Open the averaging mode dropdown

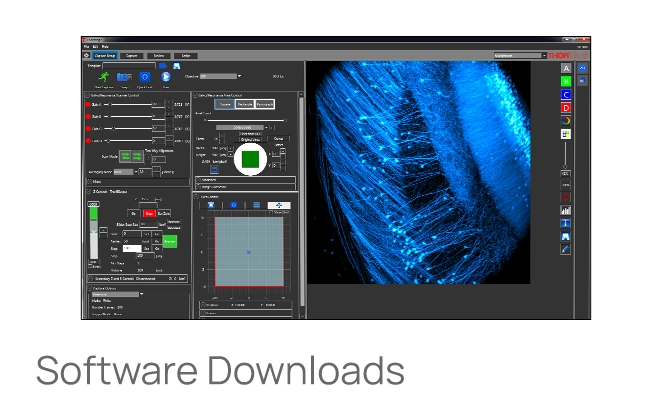click(125, 172)
